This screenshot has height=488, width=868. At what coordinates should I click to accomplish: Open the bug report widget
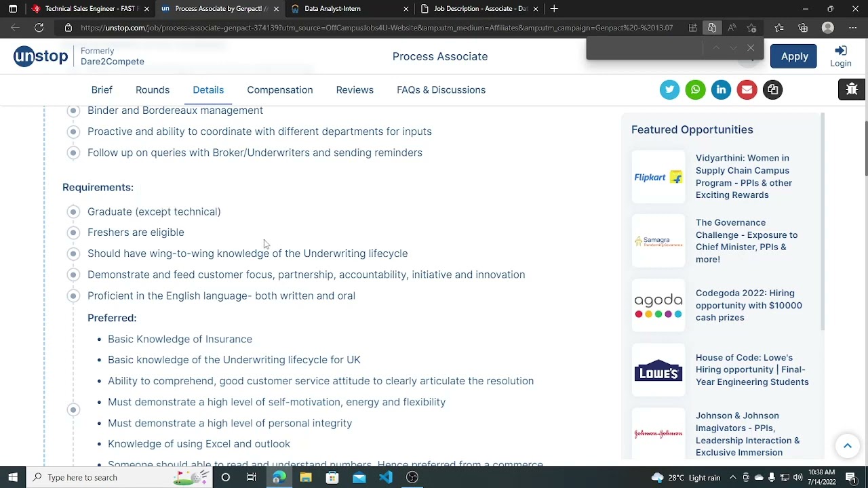[852, 89]
